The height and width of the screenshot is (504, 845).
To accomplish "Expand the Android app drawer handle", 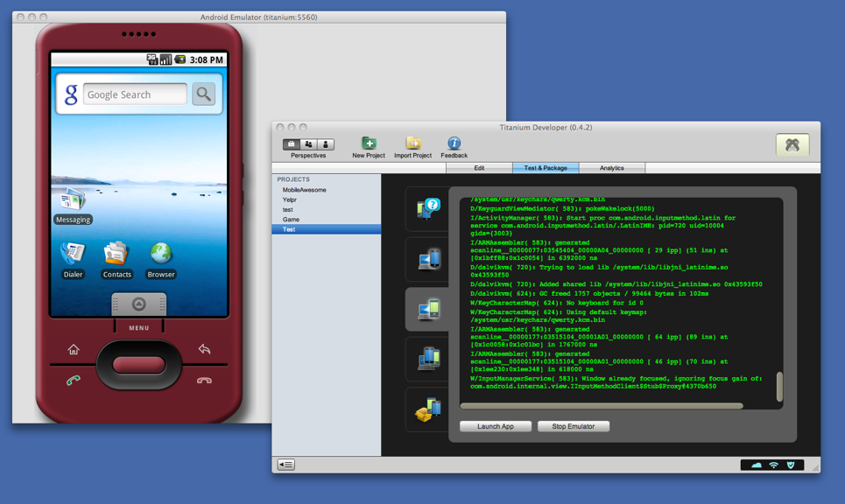I will coord(138,304).
